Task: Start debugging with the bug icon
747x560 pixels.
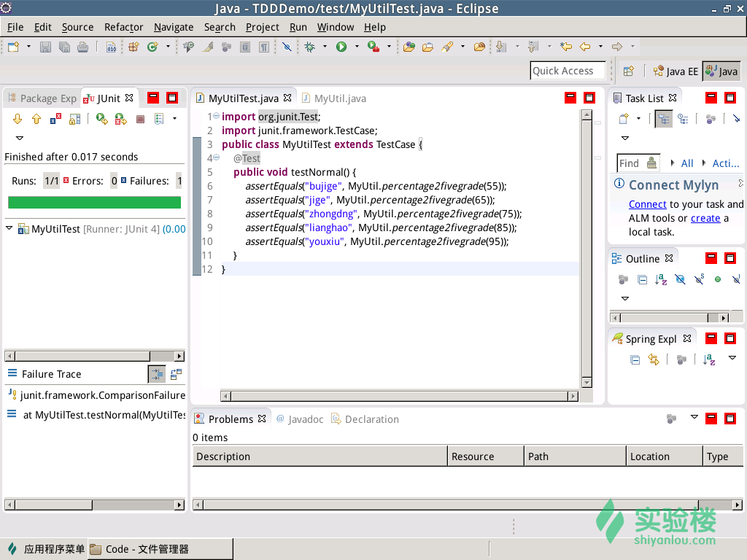Action: [309, 47]
